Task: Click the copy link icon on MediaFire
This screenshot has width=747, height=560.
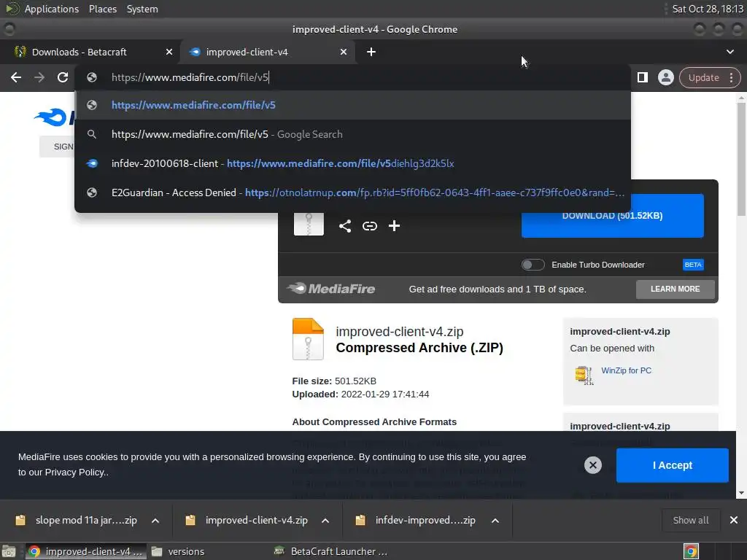Action: pyautogui.click(x=370, y=226)
